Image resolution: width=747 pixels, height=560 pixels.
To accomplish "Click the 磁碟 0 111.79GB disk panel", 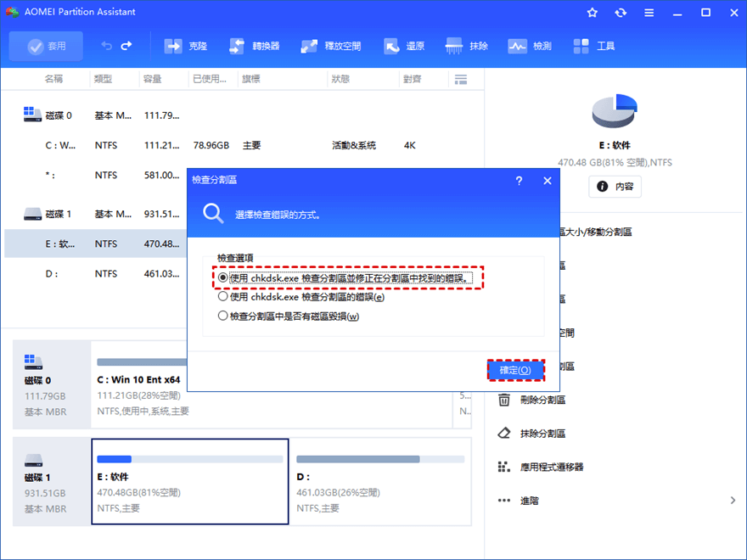I will click(52, 384).
